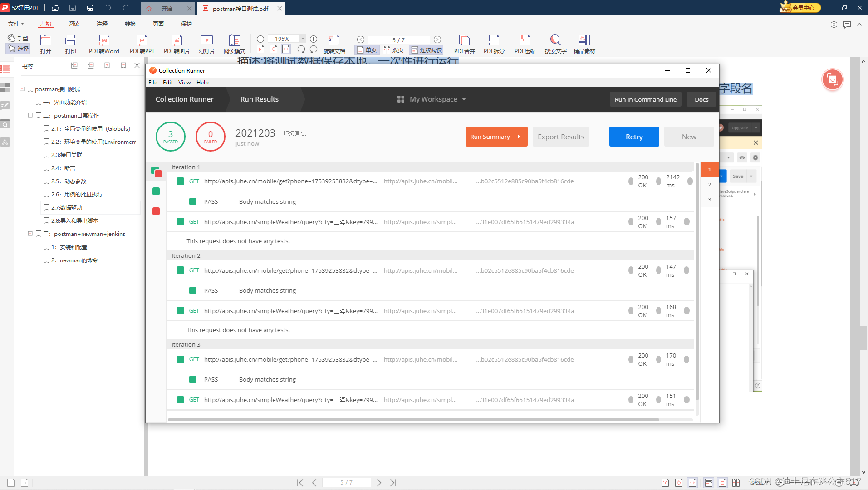
Task: Expand the Run Summary arrow button
Action: (519, 137)
